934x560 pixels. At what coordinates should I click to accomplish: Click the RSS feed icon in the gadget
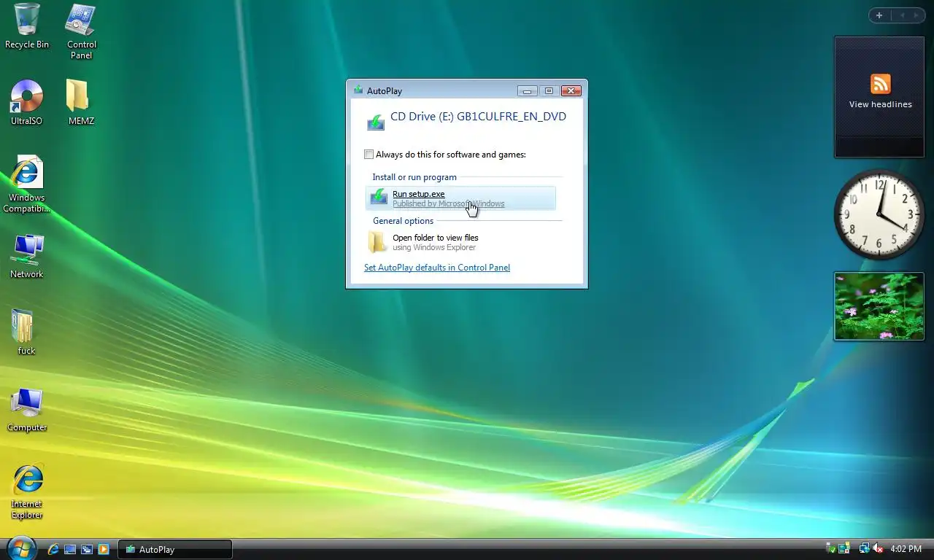tap(880, 84)
